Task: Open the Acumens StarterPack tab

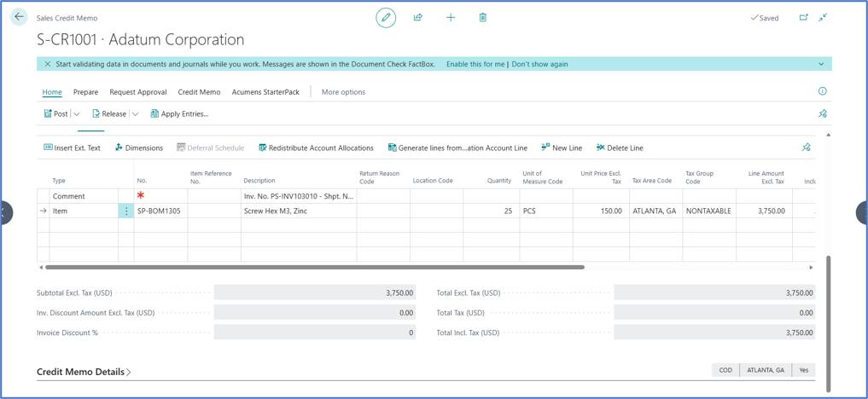Action: (x=265, y=92)
